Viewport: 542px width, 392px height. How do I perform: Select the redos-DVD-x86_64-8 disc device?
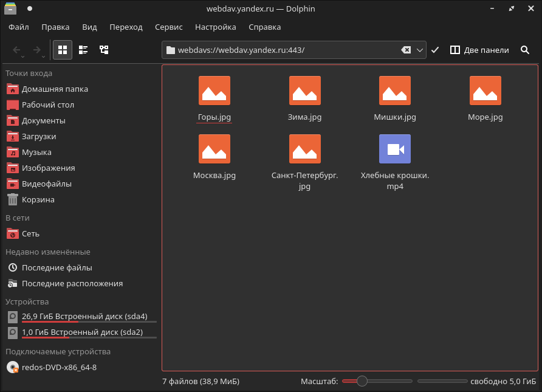point(59,367)
